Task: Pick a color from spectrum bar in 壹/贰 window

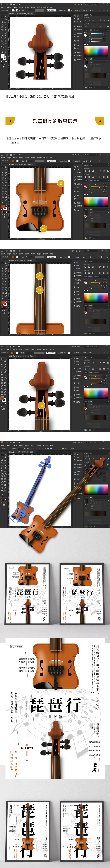Action: coord(96,202)
